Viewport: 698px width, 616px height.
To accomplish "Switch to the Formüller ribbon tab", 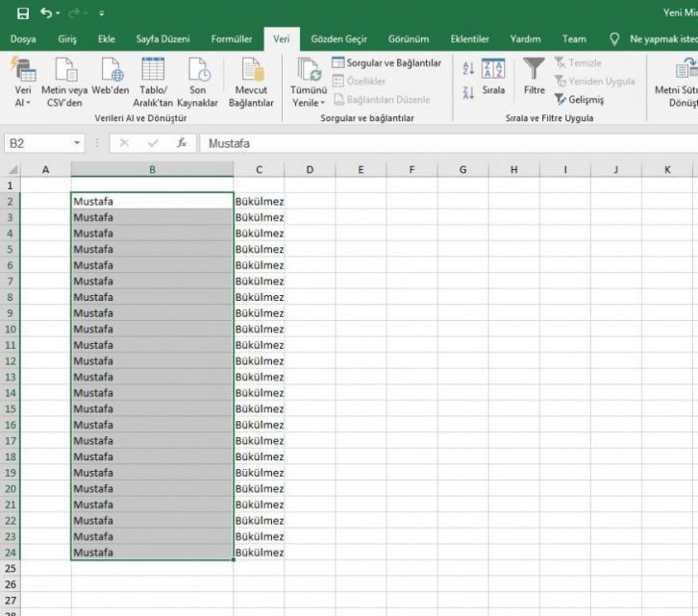I will [x=232, y=39].
